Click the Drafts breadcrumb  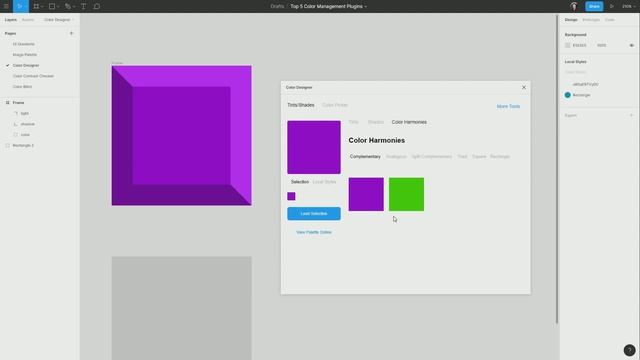point(277,6)
